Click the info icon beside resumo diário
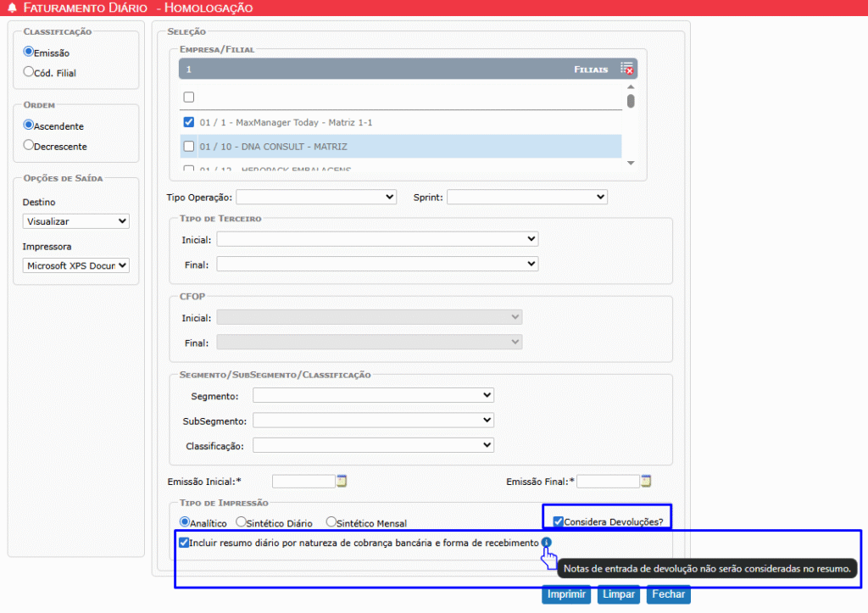The width and height of the screenshot is (868, 613). point(546,543)
